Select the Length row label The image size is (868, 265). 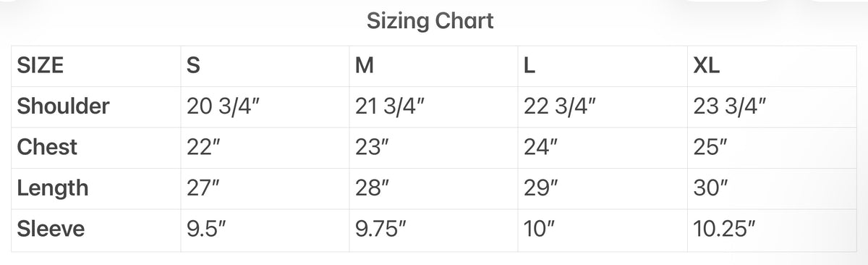(x=53, y=188)
